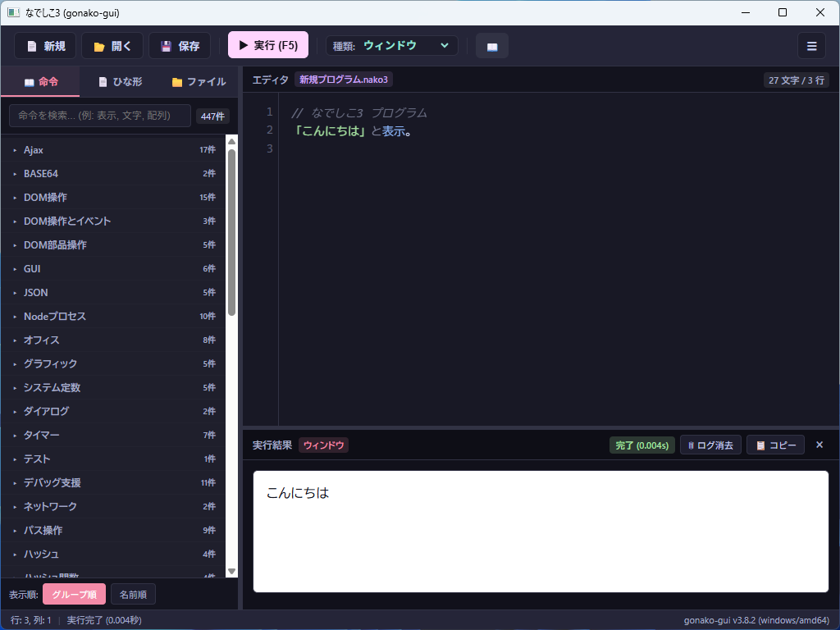Clear the log with ログ消去
840x630 pixels.
pos(710,445)
